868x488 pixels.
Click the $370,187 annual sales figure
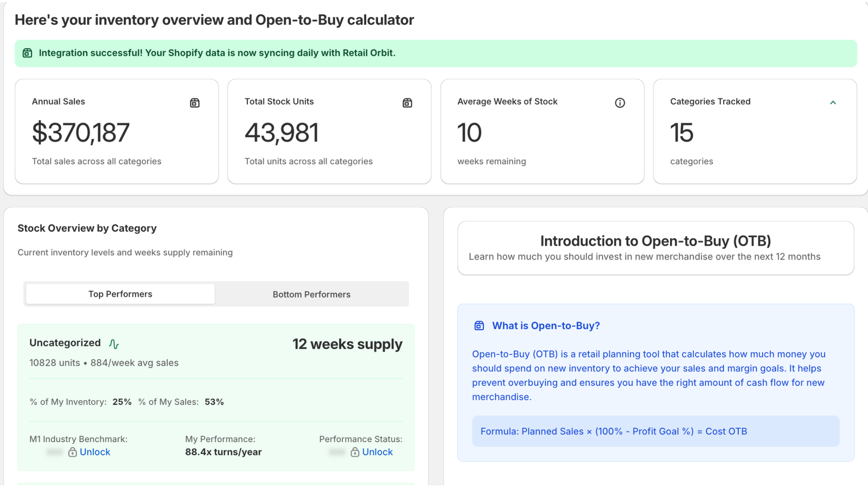tap(81, 133)
